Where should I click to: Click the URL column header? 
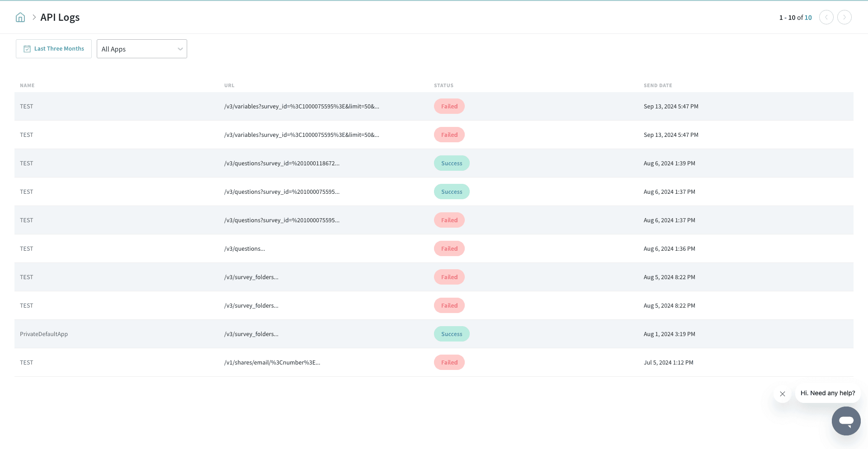tap(229, 85)
